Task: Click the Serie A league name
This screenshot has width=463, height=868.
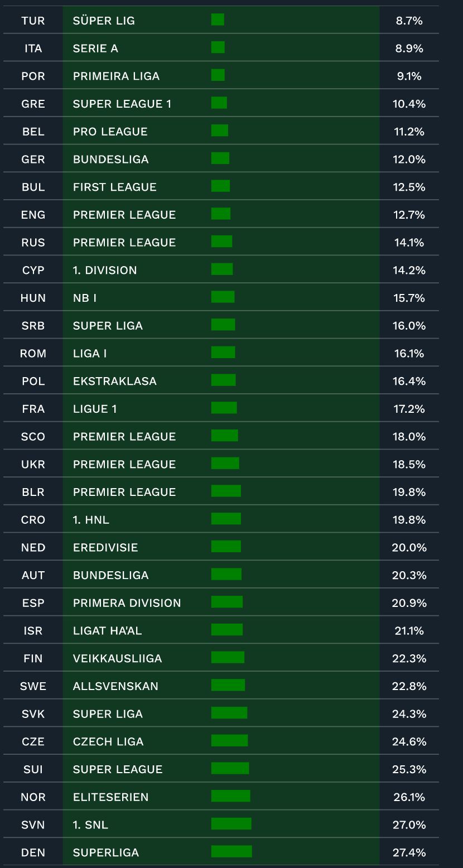Action: pyautogui.click(x=95, y=49)
